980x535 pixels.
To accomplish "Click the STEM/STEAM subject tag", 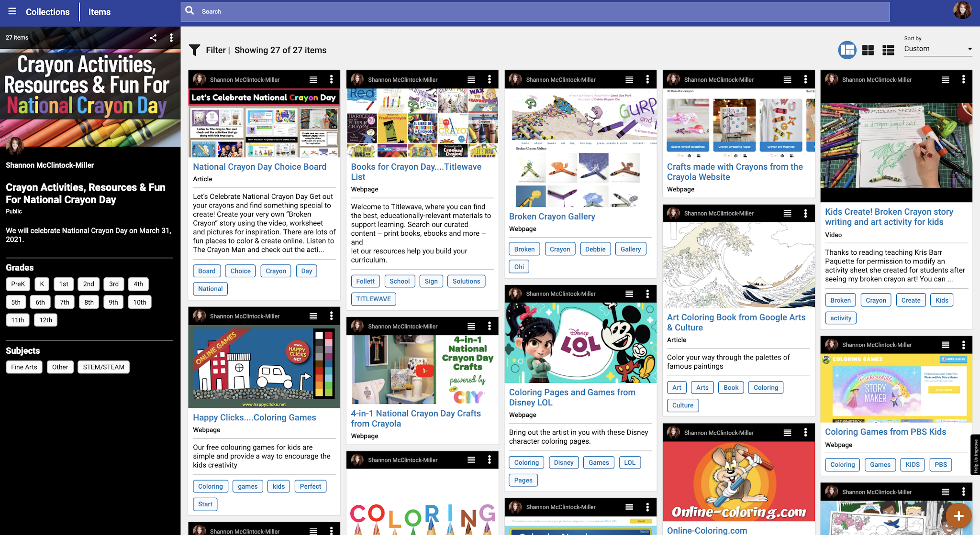I will pos(103,367).
